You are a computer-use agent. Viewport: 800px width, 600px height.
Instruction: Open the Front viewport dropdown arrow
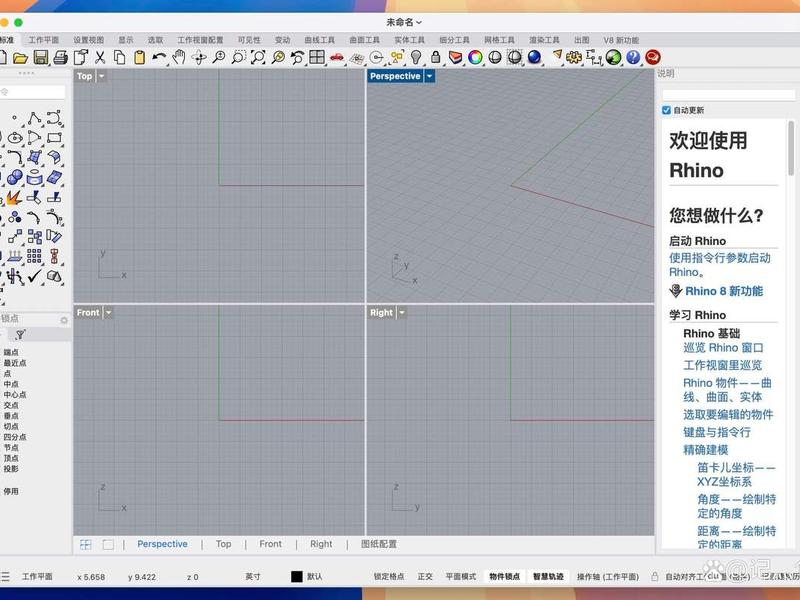[108, 312]
